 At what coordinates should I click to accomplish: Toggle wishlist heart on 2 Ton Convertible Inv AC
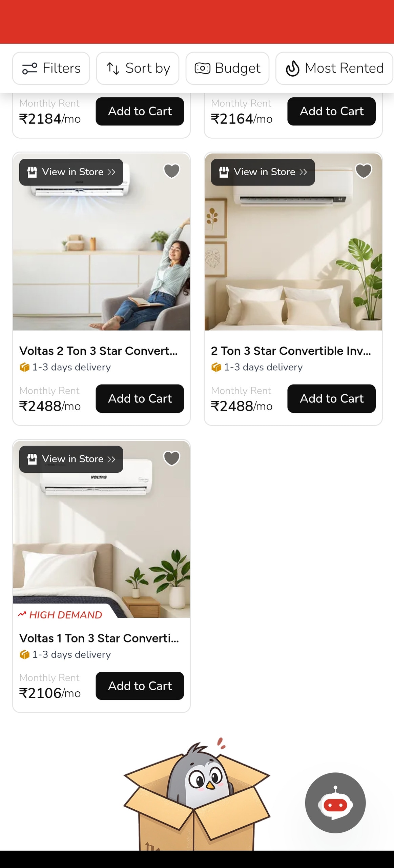364,171
